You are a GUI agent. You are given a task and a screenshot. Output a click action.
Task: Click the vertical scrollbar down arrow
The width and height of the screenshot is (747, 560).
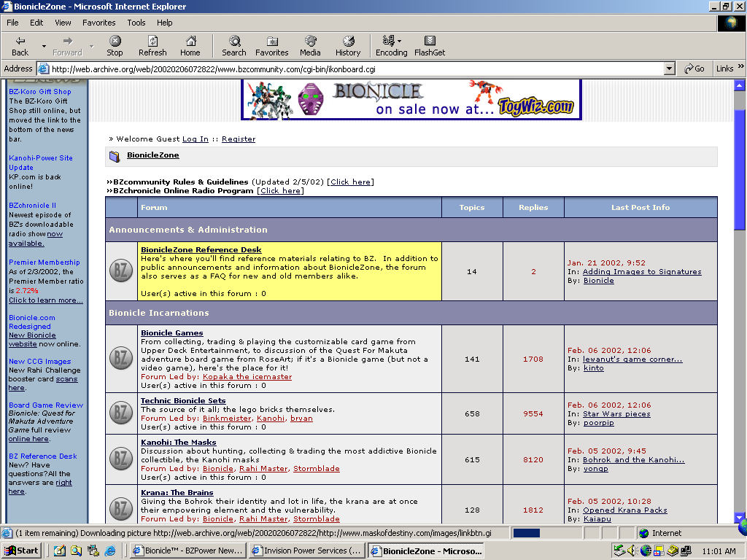[x=740, y=517]
